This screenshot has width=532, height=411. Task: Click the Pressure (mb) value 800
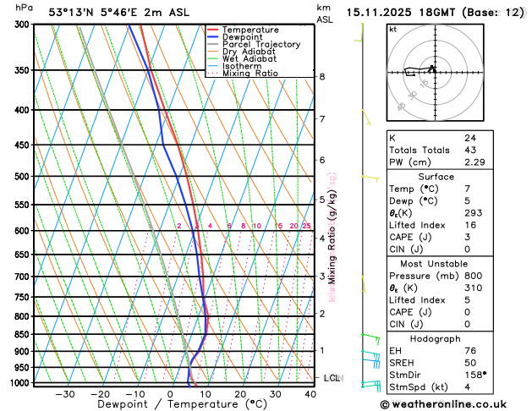pyautogui.click(x=474, y=276)
